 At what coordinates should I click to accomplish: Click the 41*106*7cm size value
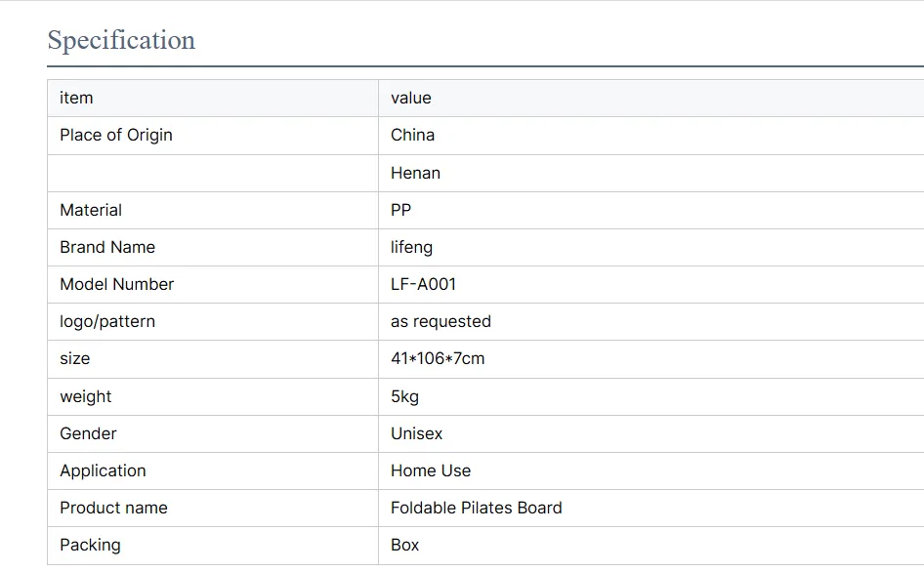coord(438,358)
